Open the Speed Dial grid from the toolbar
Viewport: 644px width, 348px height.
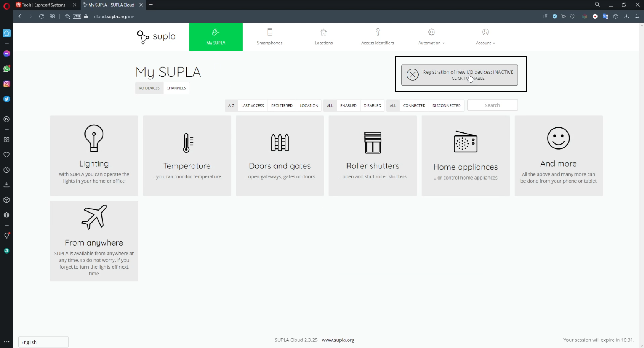[52, 16]
